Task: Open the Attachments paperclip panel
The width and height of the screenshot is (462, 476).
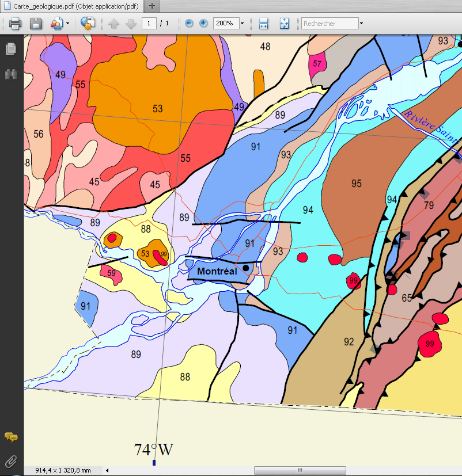Action: click(x=10, y=460)
